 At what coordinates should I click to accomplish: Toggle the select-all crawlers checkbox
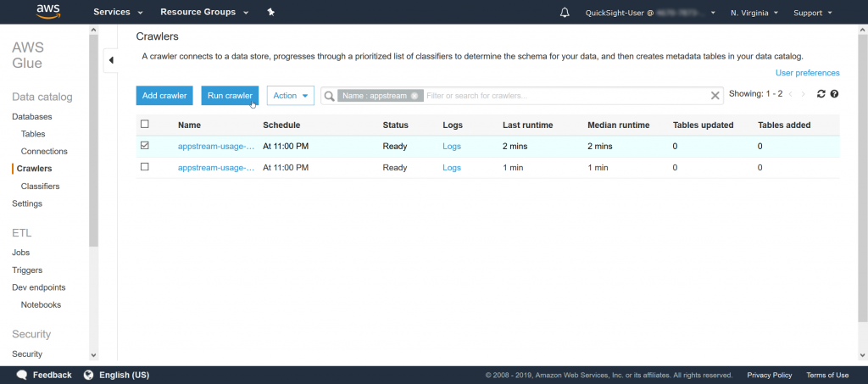145,124
